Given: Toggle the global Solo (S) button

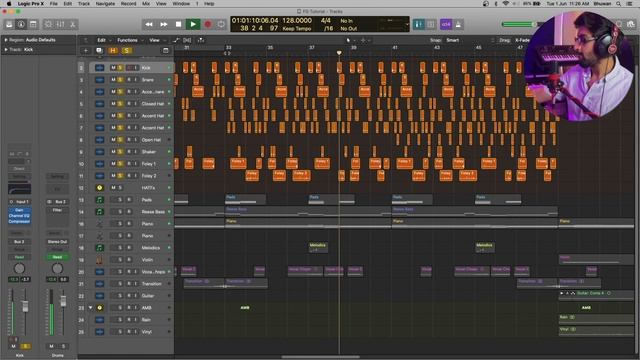Looking at the screenshot, I should tap(127, 51).
